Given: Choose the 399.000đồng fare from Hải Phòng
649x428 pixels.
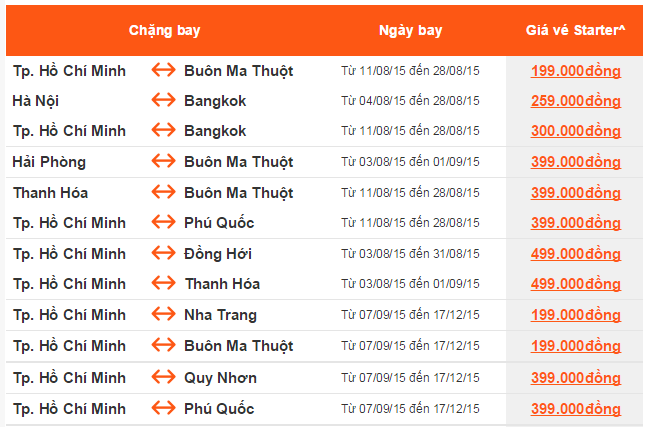Looking at the screenshot, I should (576, 162).
